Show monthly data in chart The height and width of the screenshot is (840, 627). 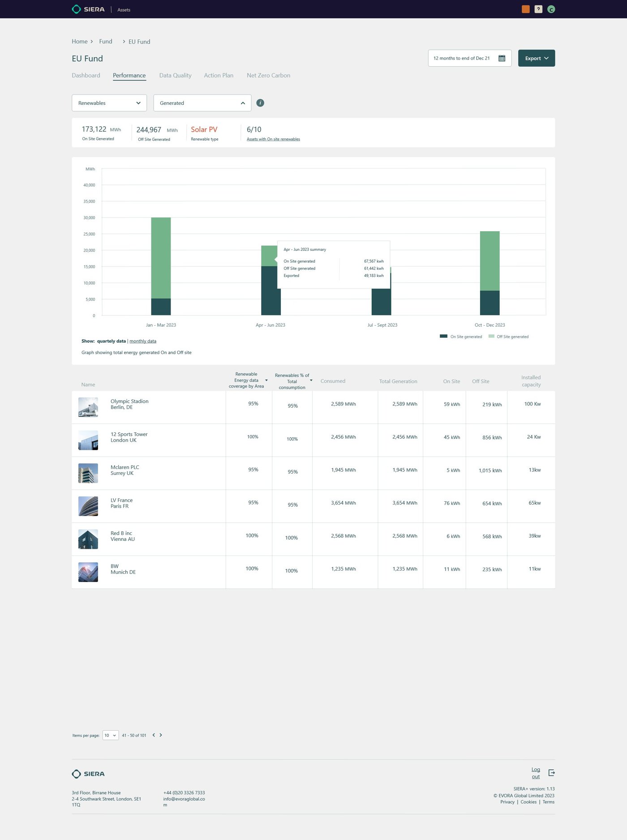coord(143,341)
